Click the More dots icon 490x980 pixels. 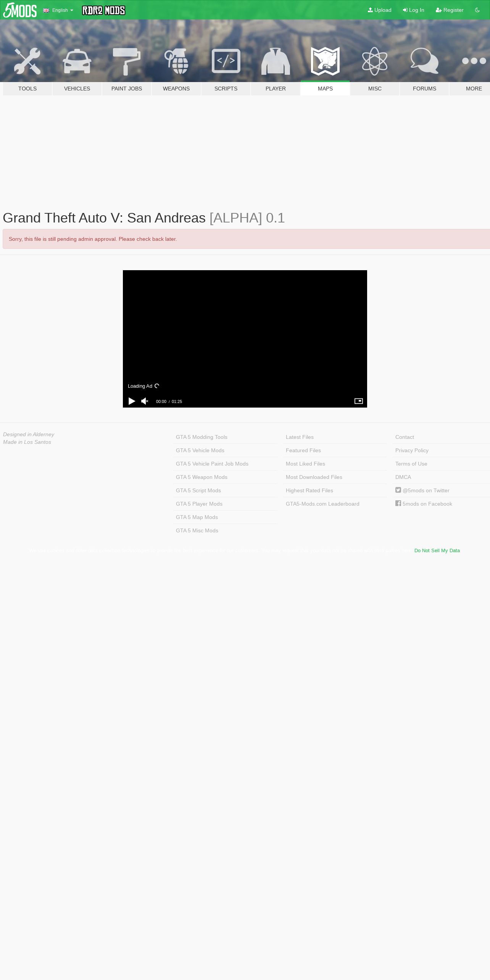coord(474,61)
